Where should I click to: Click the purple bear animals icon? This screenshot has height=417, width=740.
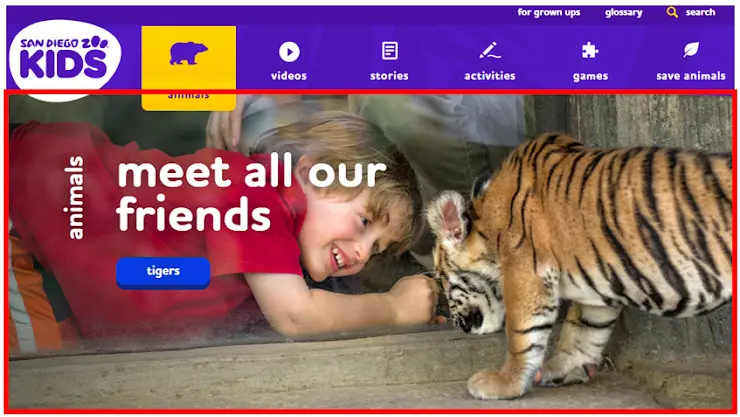(x=188, y=53)
